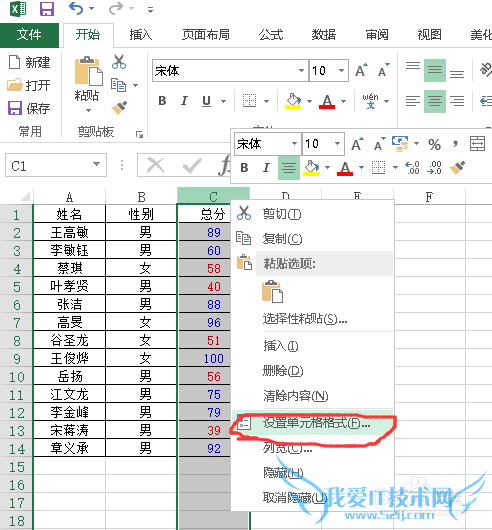The width and height of the screenshot is (492, 530).
Task: Click the mini toolbar increase decimal icon
Action: point(412,168)
